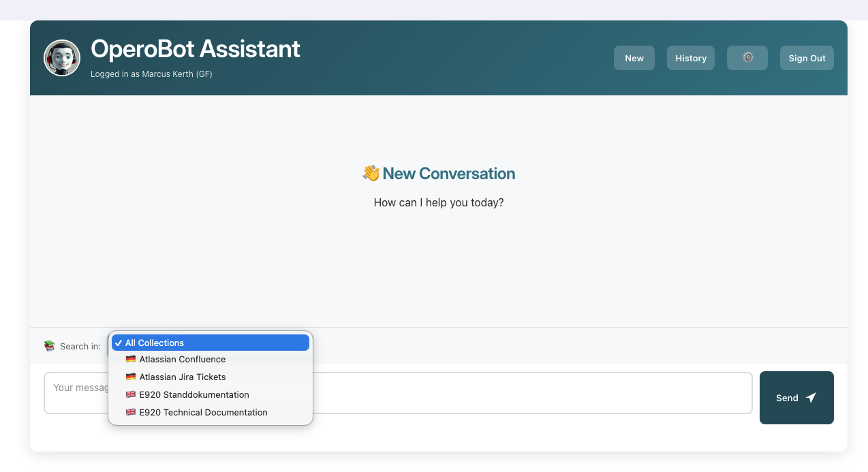Click the checkmark next to All Collections
Image resolution: width=868 pixels, height=472 pixels.
[119, 343]
